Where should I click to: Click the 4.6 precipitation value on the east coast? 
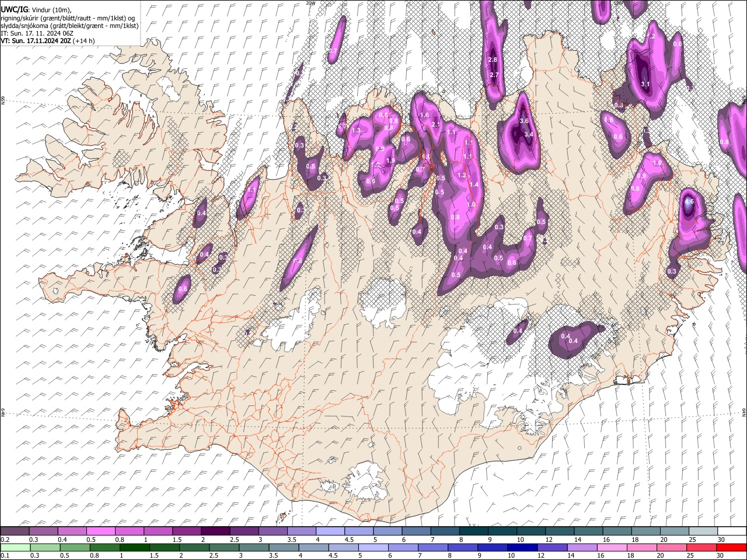coord(689,202)
